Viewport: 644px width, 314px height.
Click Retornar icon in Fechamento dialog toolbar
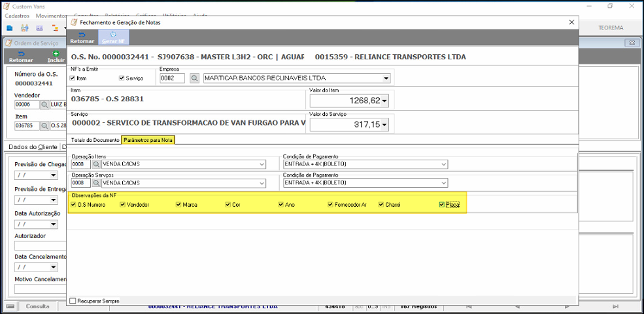(82, 35)
